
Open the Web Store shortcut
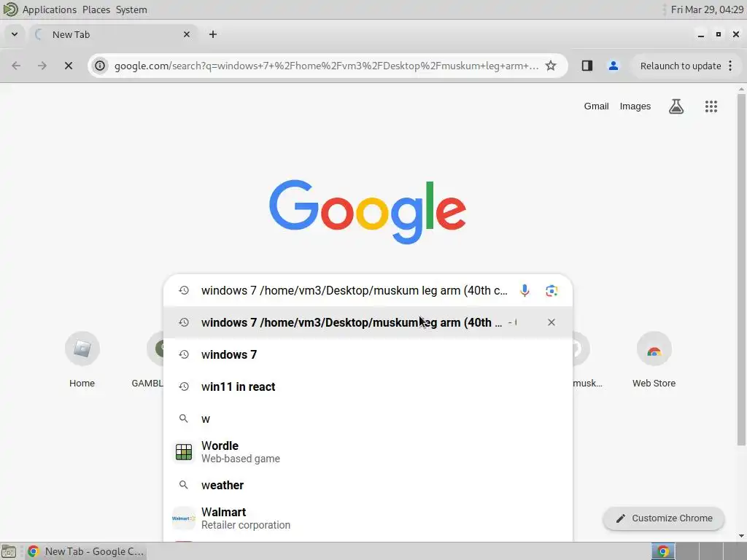[654, 360]
